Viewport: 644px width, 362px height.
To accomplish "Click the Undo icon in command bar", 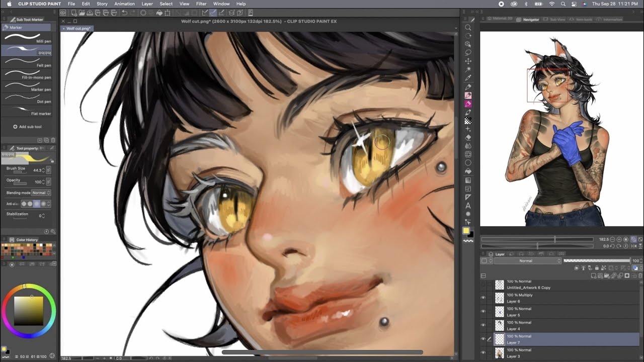I will click(124, 13).
